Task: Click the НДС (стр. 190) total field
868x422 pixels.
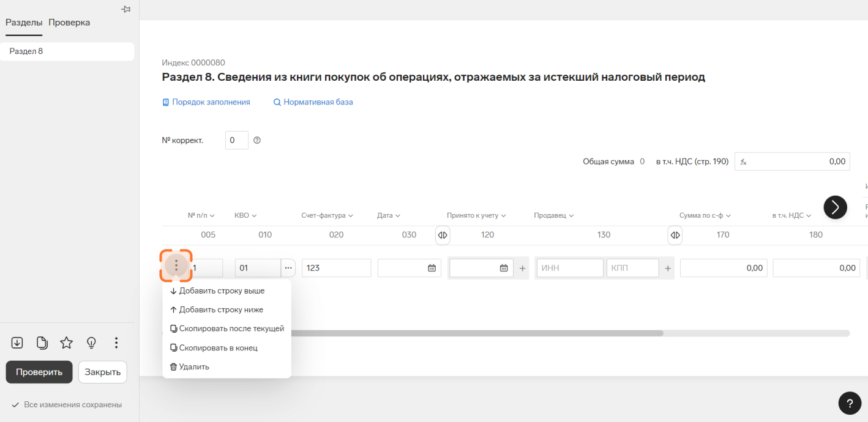Action: pyautogui.click(x=792, y=161)
